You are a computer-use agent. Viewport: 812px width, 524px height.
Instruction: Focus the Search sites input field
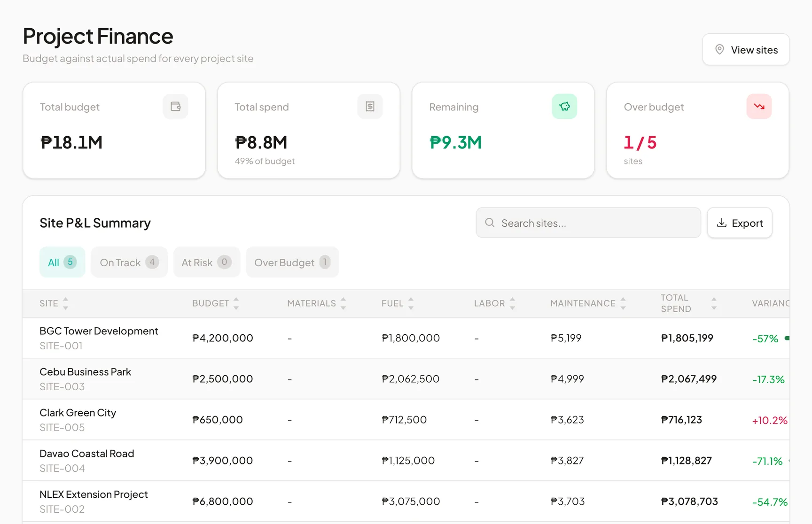pos(588,223)
